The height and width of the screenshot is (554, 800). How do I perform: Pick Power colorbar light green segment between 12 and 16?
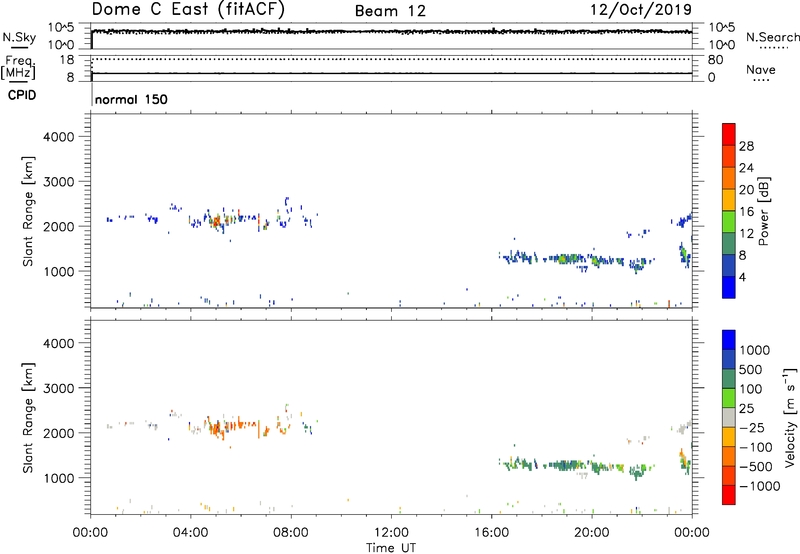point(729,222)
